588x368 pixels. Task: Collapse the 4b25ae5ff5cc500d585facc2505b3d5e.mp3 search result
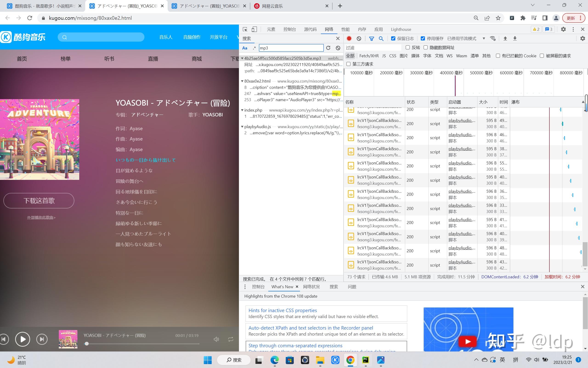242,58
